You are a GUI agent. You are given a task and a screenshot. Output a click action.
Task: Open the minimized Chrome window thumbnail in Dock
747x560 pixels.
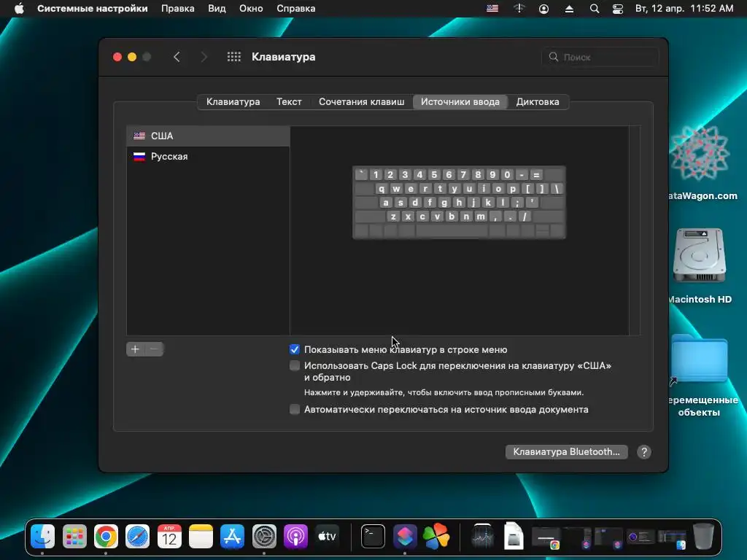[x=546, y=538]
